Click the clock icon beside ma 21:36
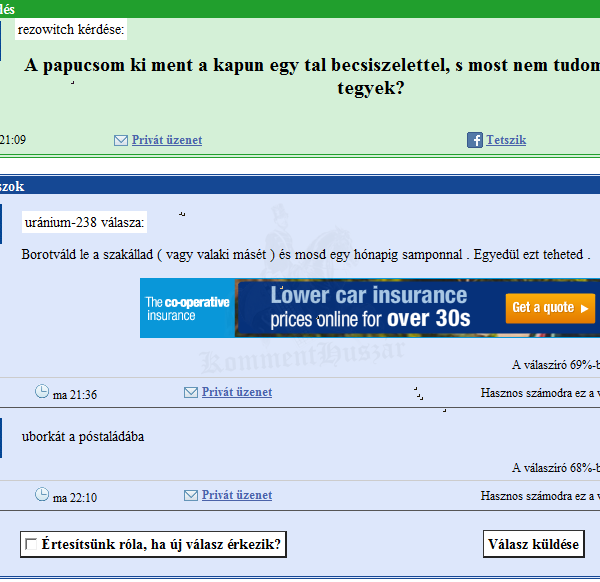This screenshot has width=600, height=582. point(42,391)
